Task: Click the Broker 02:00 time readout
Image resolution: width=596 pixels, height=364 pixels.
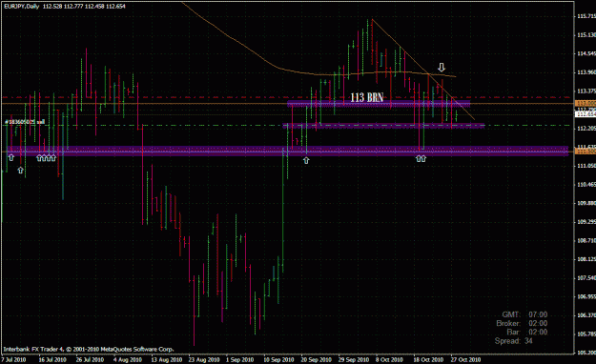Action: coord(522,323)
